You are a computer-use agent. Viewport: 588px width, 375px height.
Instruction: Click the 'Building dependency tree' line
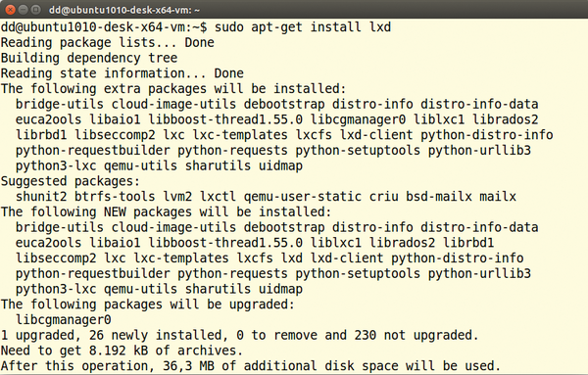pos(89,58)
